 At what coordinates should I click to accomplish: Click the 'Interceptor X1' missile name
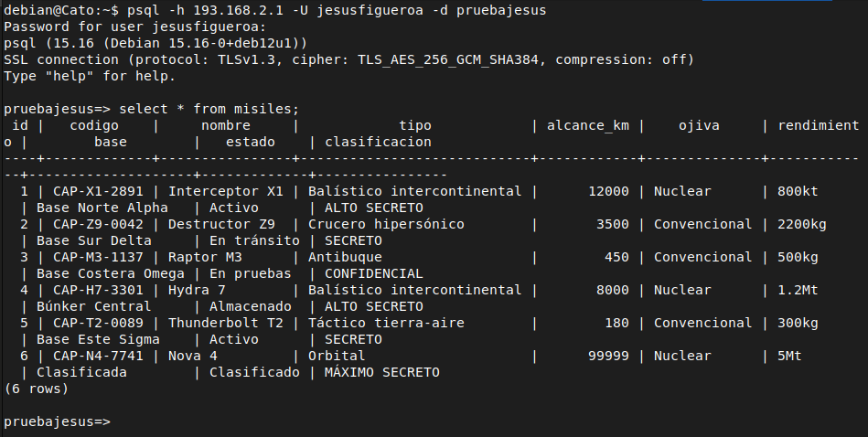[226, 191]
